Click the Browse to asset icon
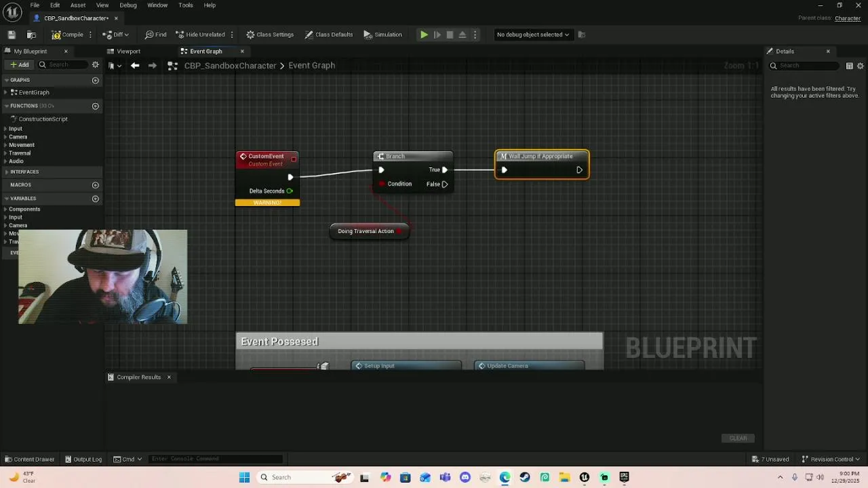Image resolution: width=868 pixels, height=488 pixels. pos(31,35)
